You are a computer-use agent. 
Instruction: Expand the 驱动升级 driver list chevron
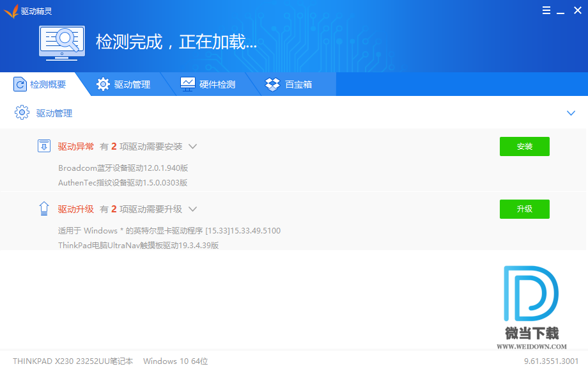click(192, 209)
